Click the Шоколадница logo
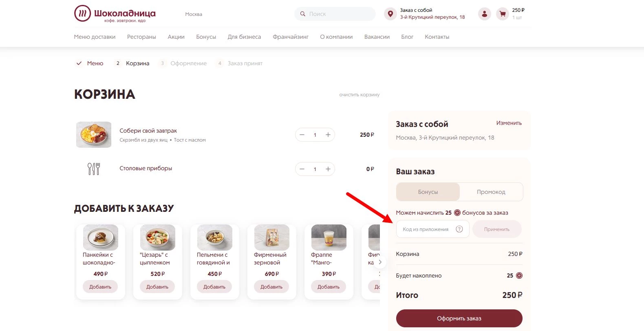Viewport: 644px width, 331px height. click(x=115, y=14)
